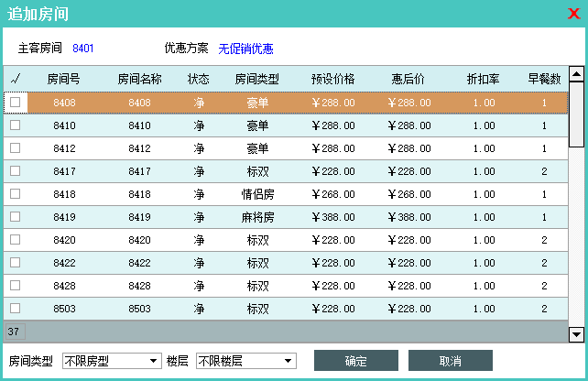
Task: Sort by 房间号 column header
Action: pyautogui.click(x=64, y=79)
